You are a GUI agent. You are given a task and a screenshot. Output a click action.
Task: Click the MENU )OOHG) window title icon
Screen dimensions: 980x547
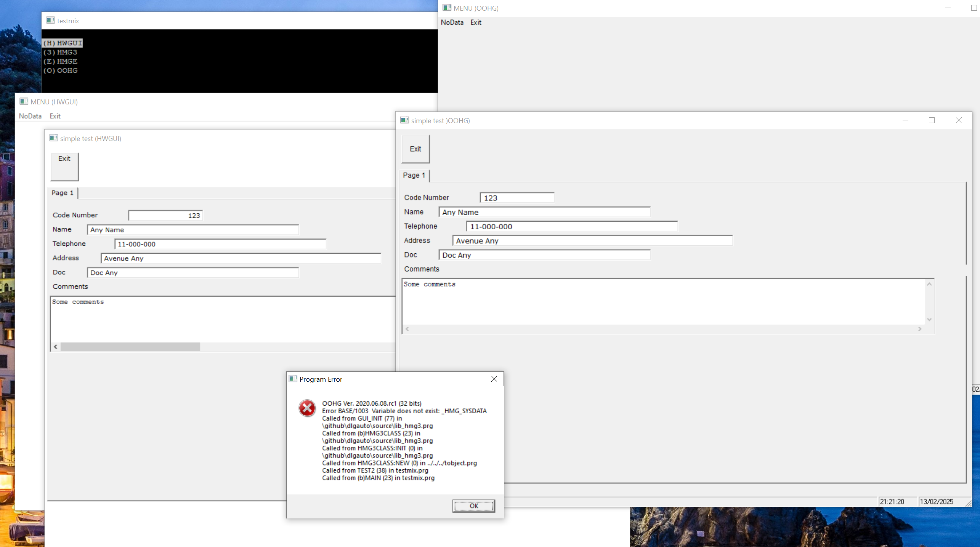pos(447,8)
